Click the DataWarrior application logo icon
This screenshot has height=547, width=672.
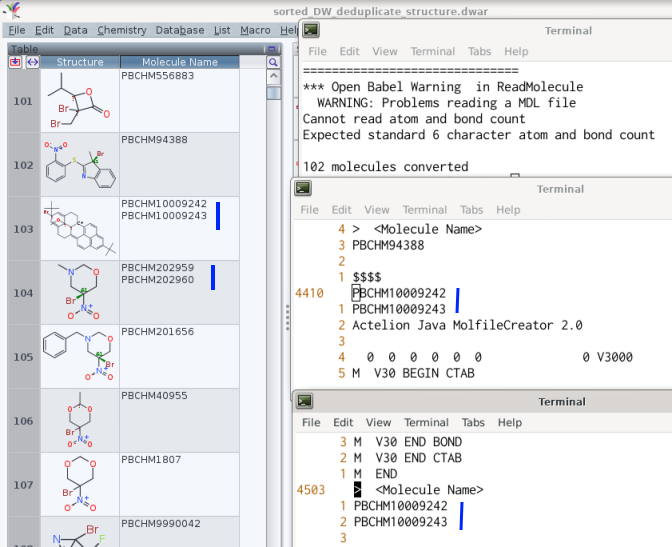pos(10,9)
